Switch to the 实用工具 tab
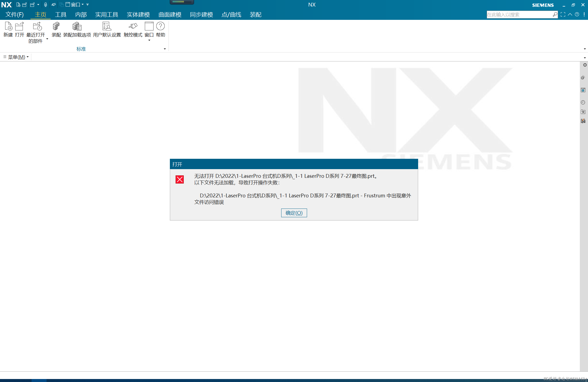This screenshot has height=382, width=588. coord(107,15)
